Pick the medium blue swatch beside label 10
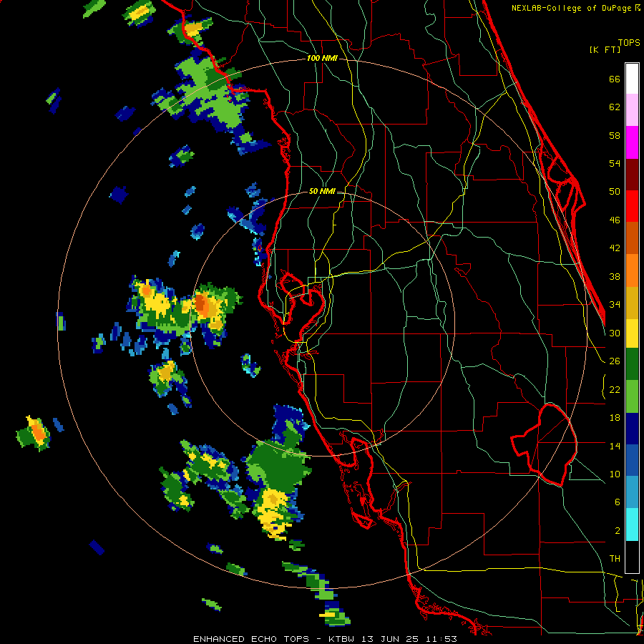 tap(632, 460)
